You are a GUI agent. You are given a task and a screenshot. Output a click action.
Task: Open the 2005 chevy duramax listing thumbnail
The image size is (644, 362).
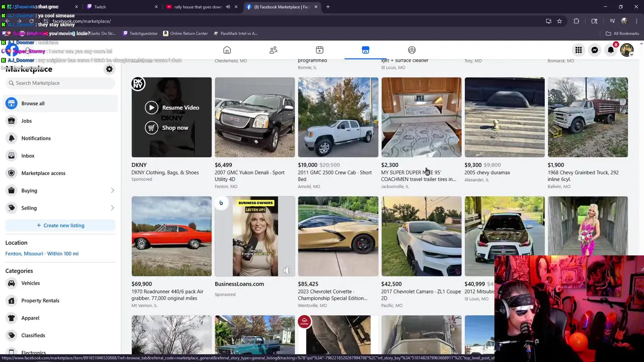tap(505, 117)
